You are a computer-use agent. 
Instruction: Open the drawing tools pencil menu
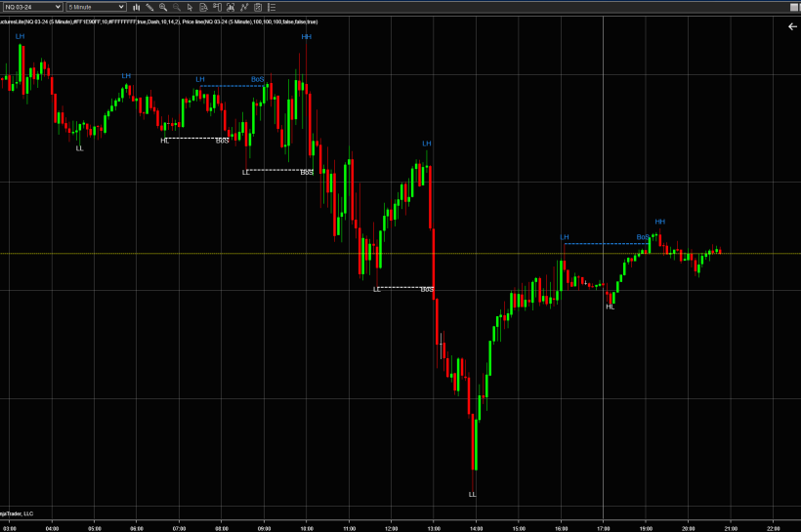[149, 7]
